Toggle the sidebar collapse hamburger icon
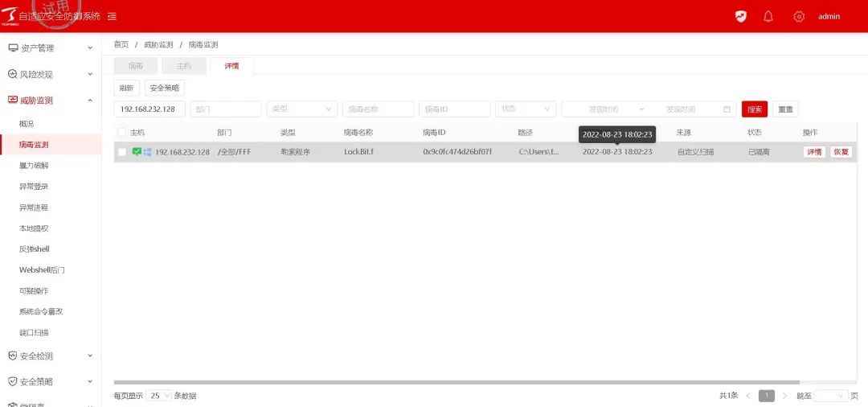 (112, 16)
